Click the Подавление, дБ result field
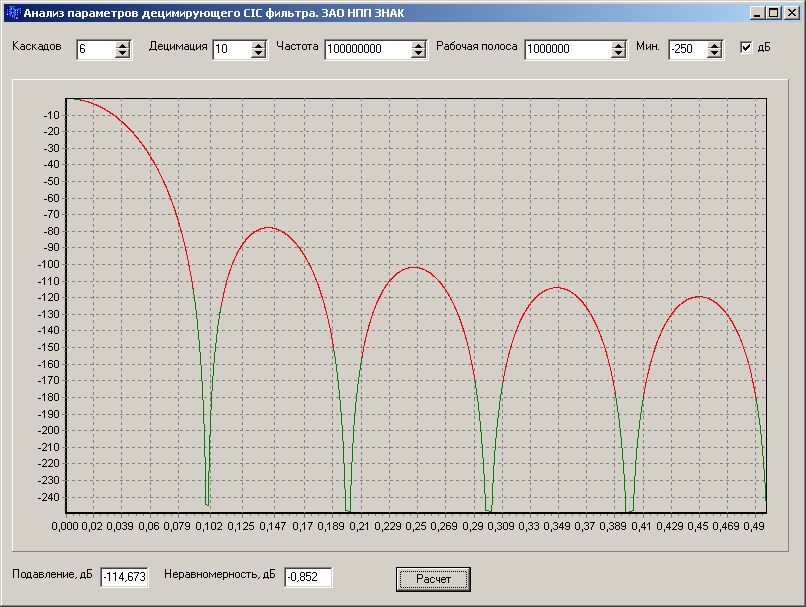806x607 pixels. pos(124,577)
